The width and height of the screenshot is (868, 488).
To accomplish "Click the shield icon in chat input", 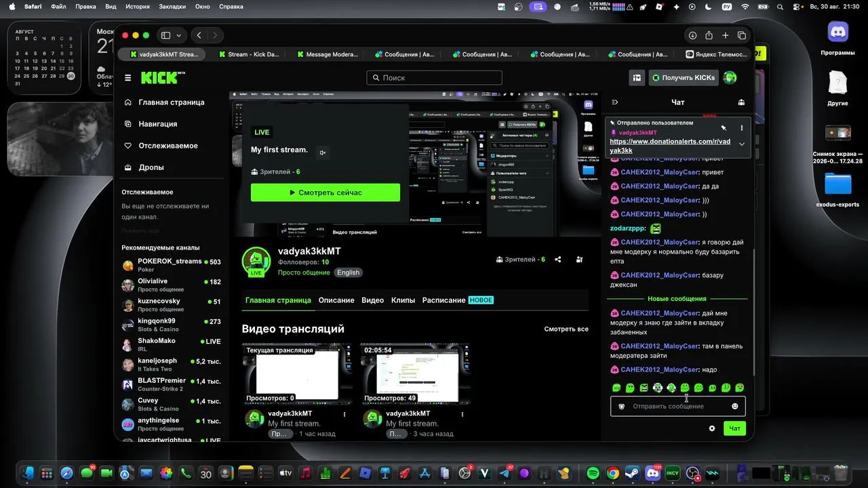I will [621, 406].
